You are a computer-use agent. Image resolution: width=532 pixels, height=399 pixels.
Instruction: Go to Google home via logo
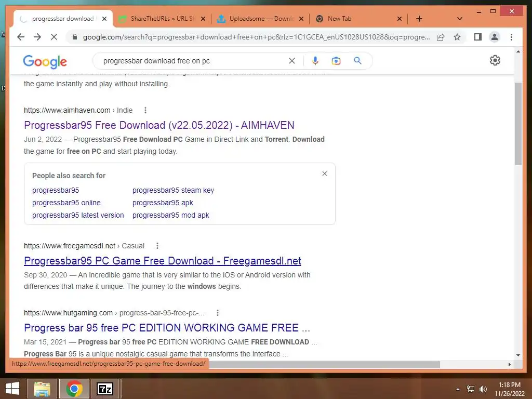click(45, 61)
